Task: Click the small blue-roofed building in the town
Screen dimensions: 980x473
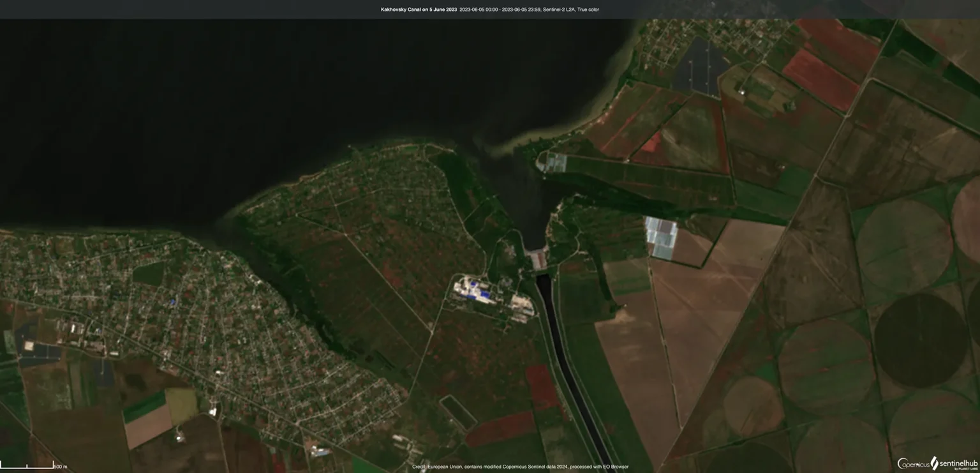Action: (172, 302)
